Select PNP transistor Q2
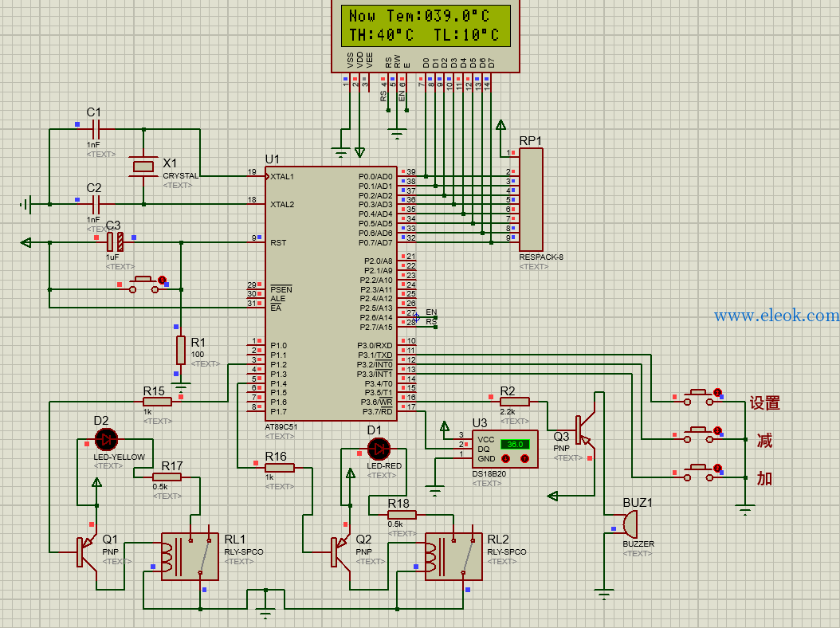Screen dimensions: 840x628 click(341, 552)
